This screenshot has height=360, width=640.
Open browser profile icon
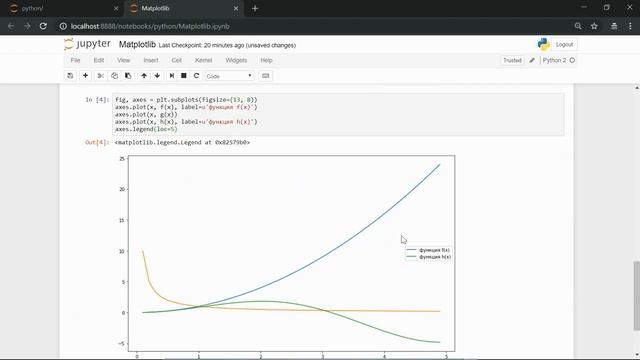point(614,26)
